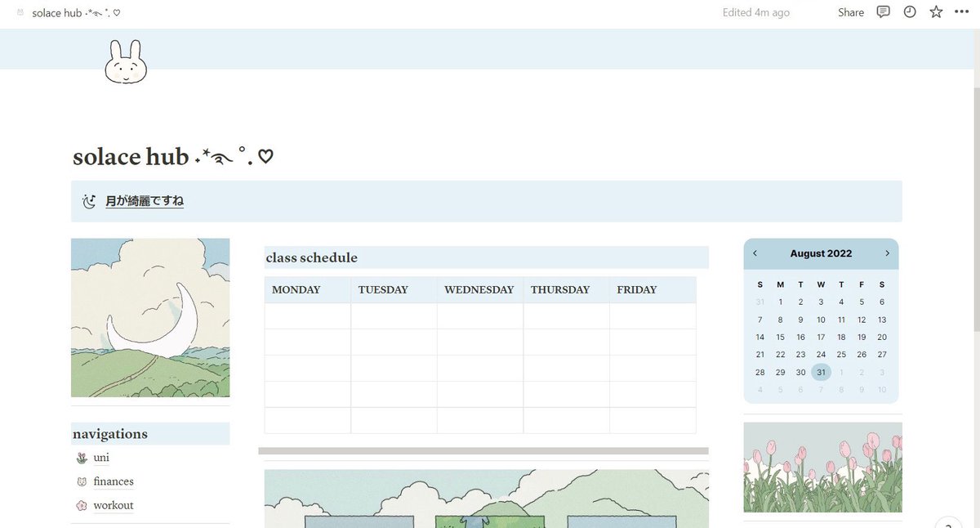Click the THURSDAY column header

[567, 290]
